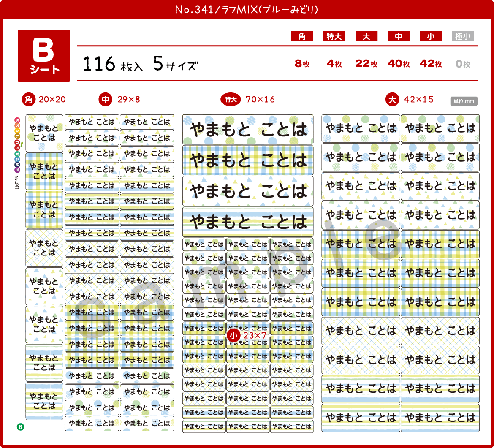The height and width of the screenshot is (448, 494).
Task: Select the gray 極小 size badge
Action: pos(462,36)
